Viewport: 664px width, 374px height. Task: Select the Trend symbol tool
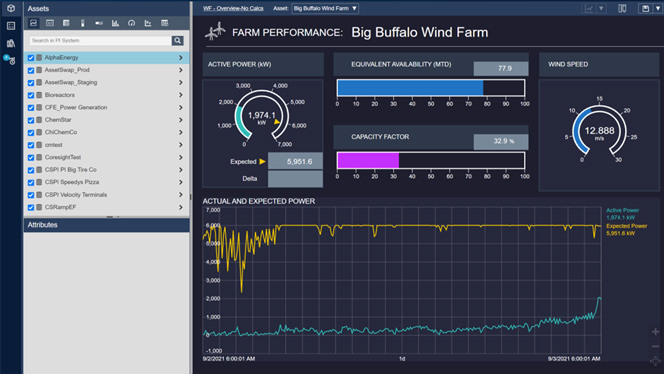(33, 23)
